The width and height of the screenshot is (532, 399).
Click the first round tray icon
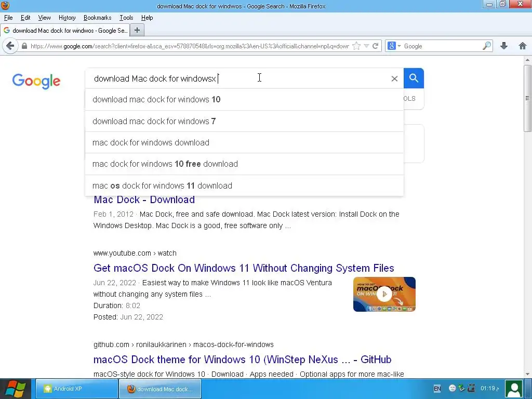pyautogui.click(x=453, y=388)
